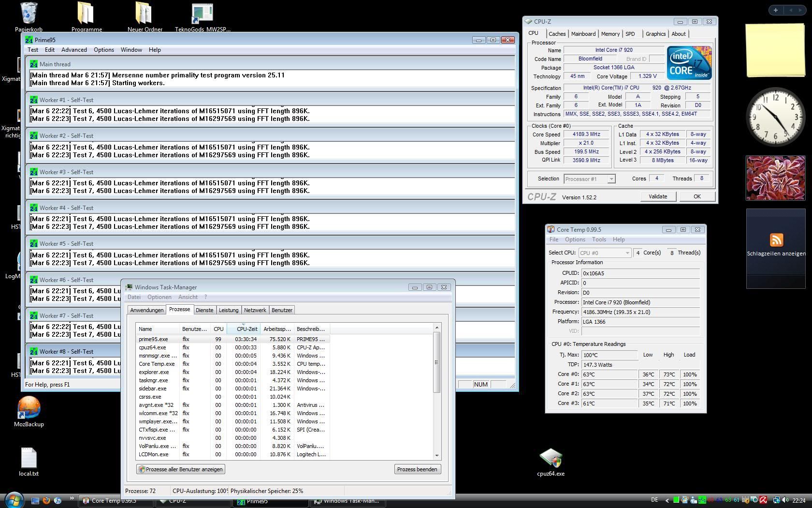The width and height of the screenshot is (812, 508).
Task: Launch Firefox from the quick launch bar
Action: coord(46,501)
